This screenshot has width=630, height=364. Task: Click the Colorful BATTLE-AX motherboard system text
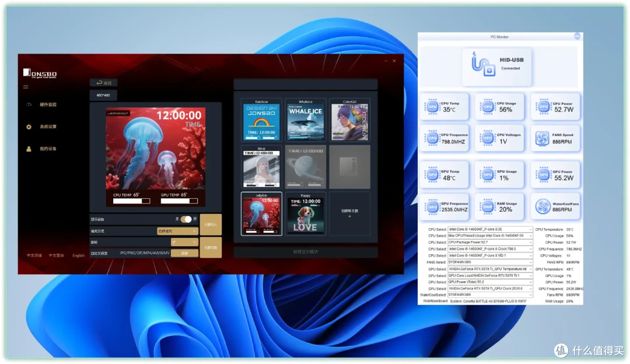(488, 302)
